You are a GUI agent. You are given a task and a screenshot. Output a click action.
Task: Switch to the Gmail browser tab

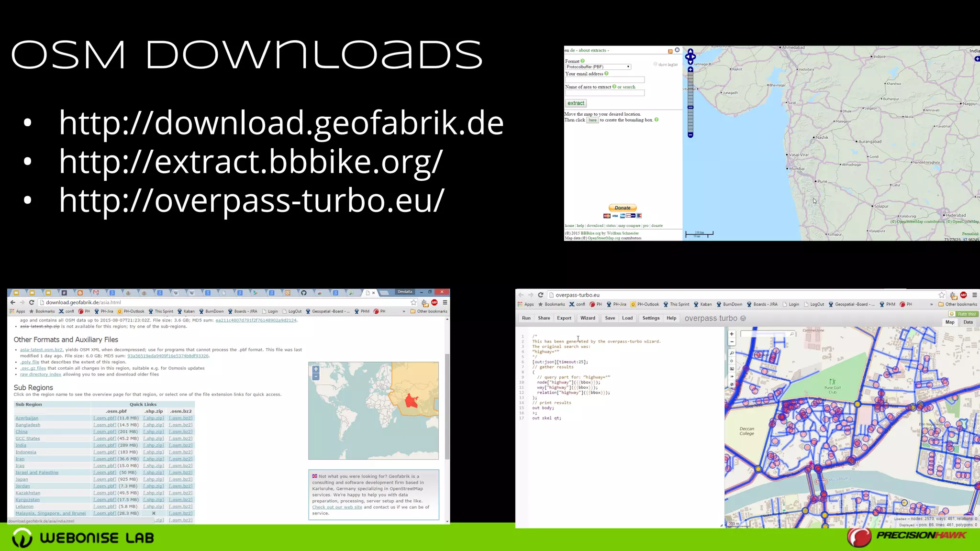pos(96,293)
